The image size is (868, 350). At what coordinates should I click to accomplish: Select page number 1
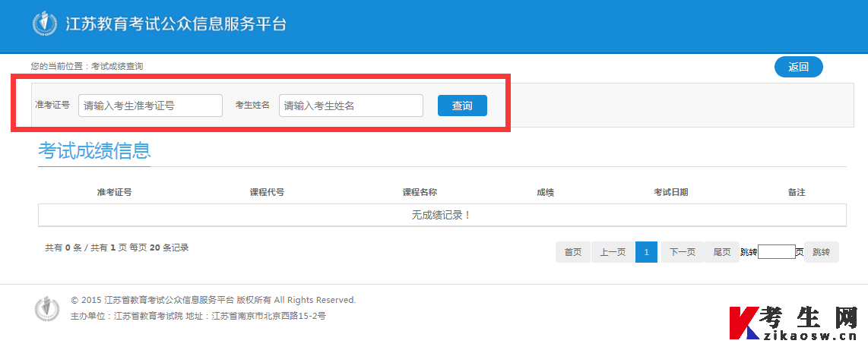[646, 252]
